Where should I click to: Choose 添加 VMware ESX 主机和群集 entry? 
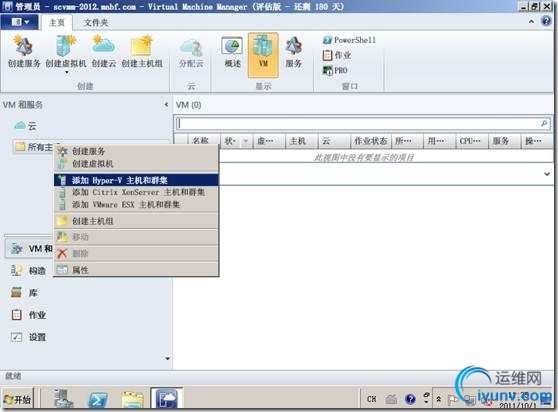pos(136,205)
